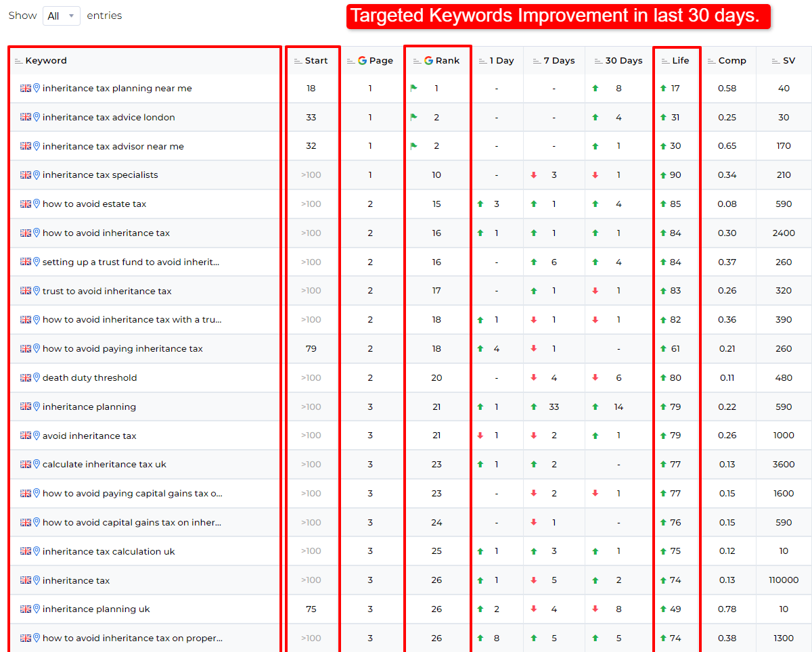Sort by the Comp column header
The width and height of the screenshot is (812, 652).
[x=731, y=61]
